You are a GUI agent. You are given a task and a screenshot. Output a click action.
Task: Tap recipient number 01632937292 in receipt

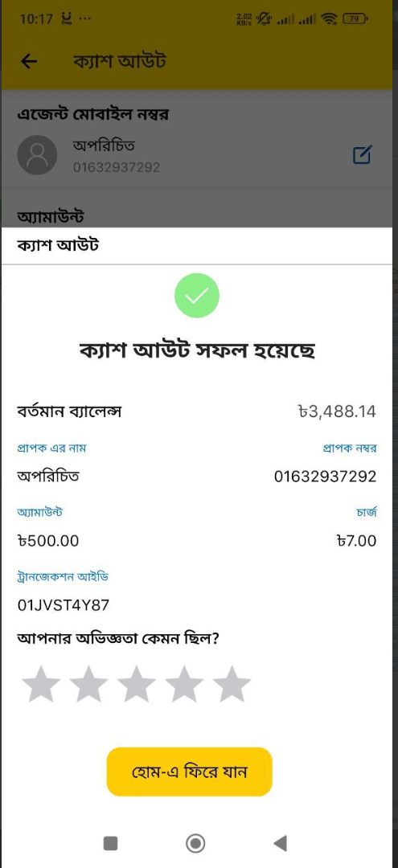pos(325,476)
